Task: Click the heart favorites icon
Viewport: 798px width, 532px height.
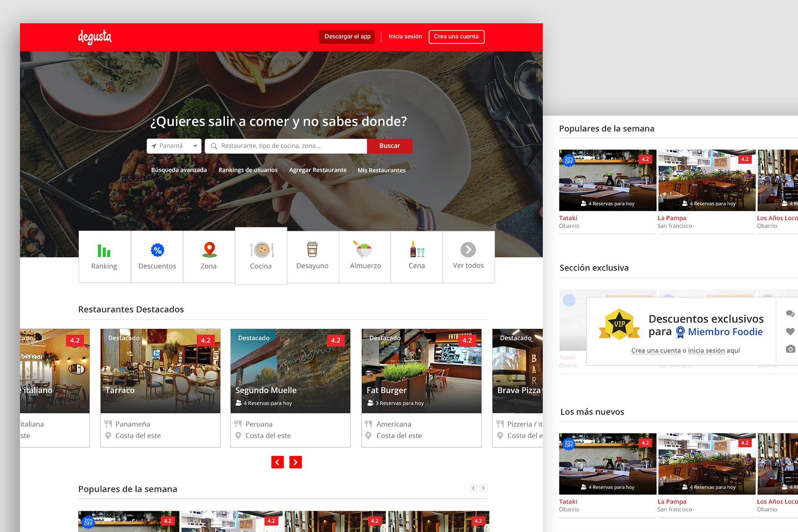Action: point(790,331)
